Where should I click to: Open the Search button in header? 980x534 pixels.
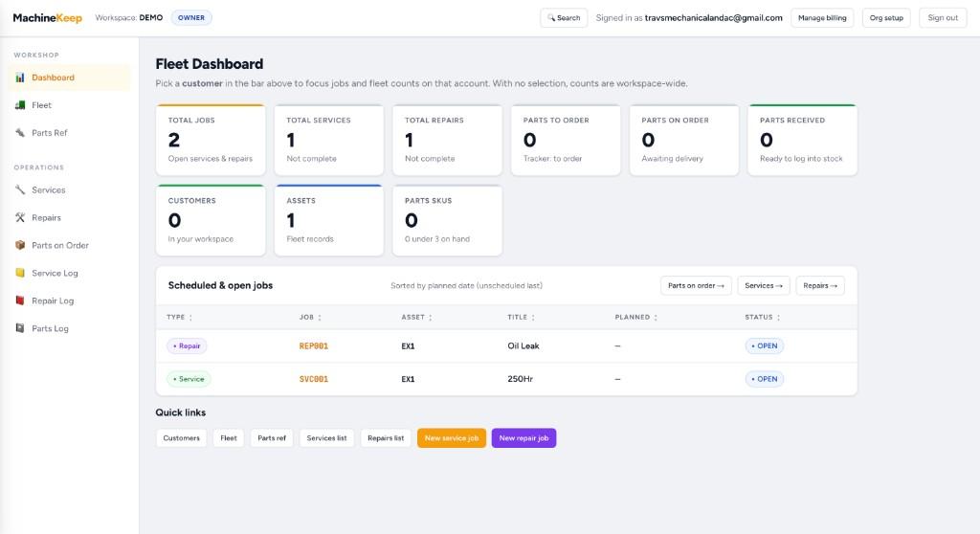click(564, 17)
